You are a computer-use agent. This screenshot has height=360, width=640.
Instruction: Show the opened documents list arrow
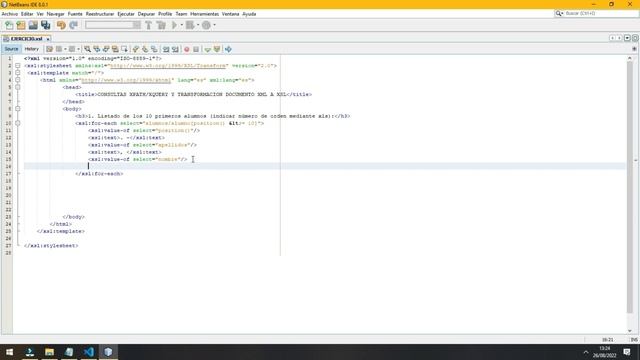(x=627, y=38)
